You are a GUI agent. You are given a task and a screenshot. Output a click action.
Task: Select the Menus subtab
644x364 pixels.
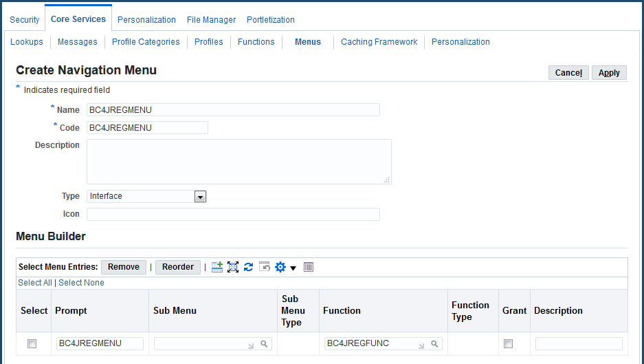pyautogui.click(x=308, y=42)
